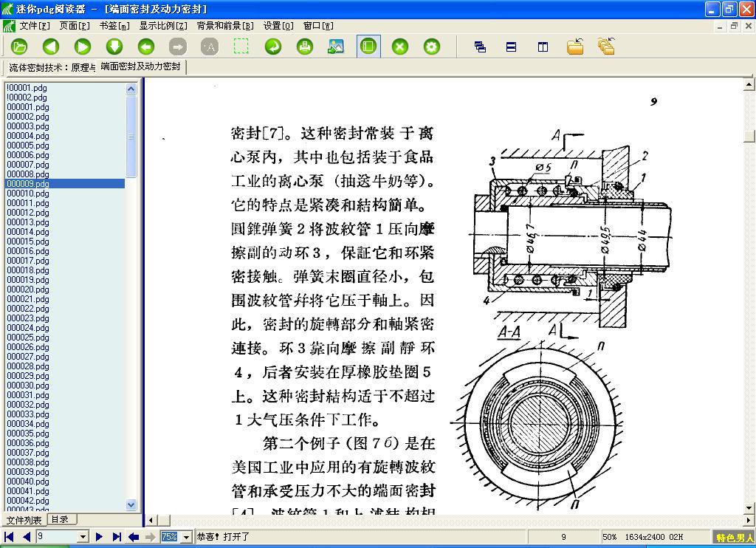Select file 000020.pdg in the list
The height and width of the screenshot is (548, 756).
[x=28, y=290]
